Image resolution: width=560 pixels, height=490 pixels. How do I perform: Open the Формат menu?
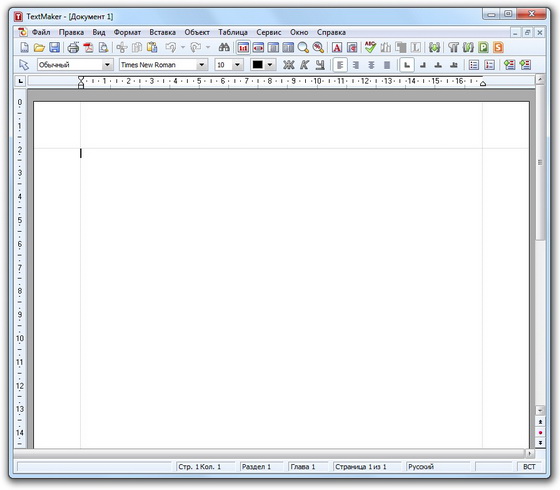pyautogui.click(x=127, y=32)
